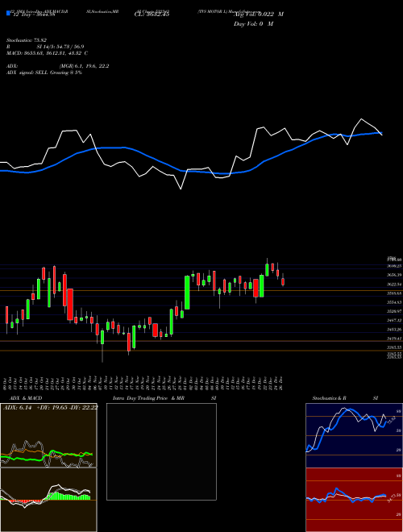The height and width of the screenshot is (532, 403).
Task: Click the blue SMA legend square
Action: coord(8,13)
